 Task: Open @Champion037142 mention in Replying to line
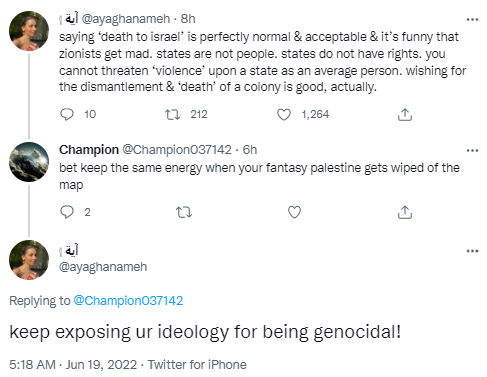pos(128,301)
